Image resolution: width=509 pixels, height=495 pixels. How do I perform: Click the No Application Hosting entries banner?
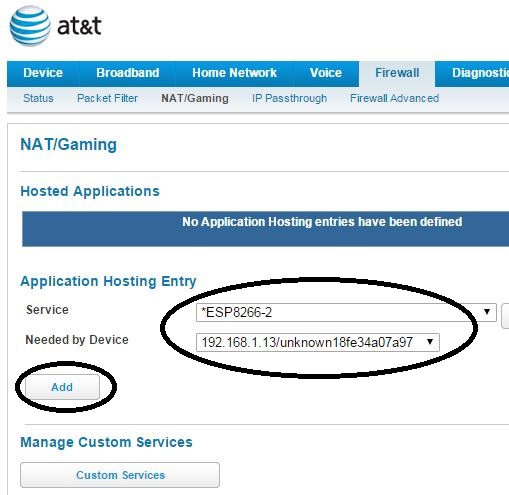click(x=265, y=229)
